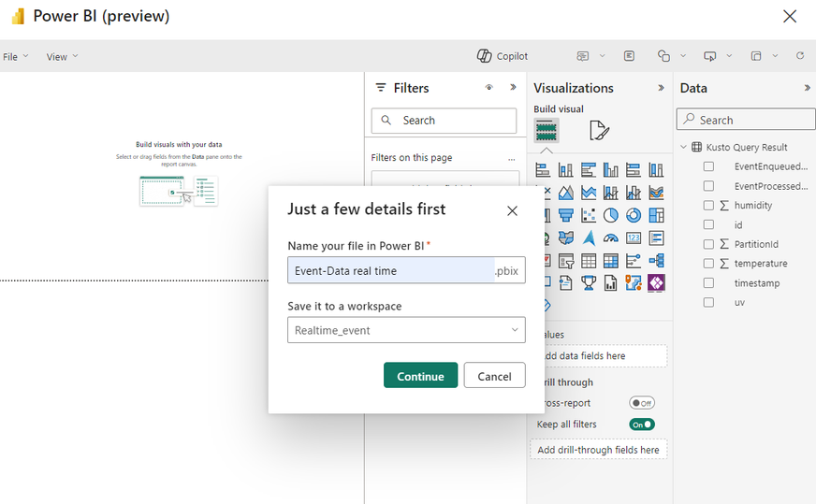The image size is (816, 504).
Task: Select the Stacked column chart visual
Action: point(566,169)
